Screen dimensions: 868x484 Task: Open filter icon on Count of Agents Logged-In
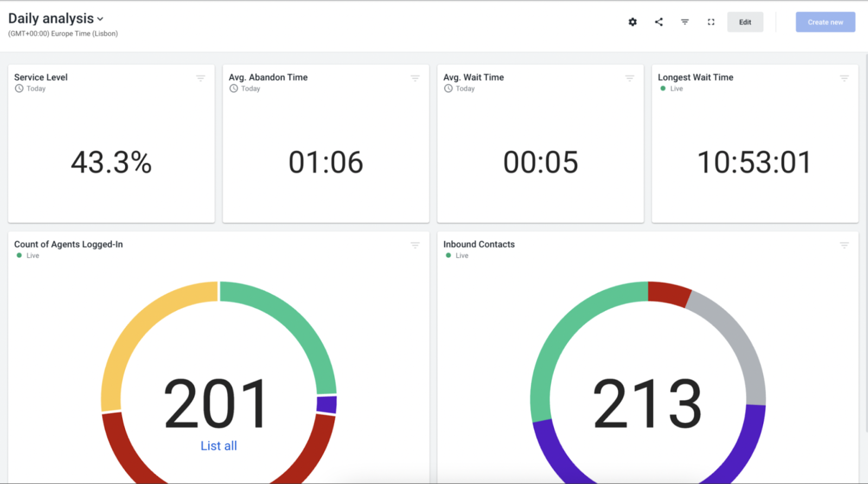[415, 246]
